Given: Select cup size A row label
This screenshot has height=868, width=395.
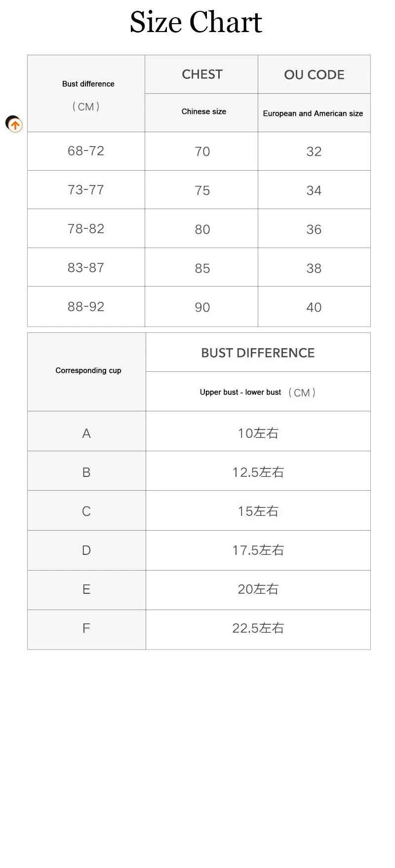Looking at the screenshot, I should click(86, 434).
